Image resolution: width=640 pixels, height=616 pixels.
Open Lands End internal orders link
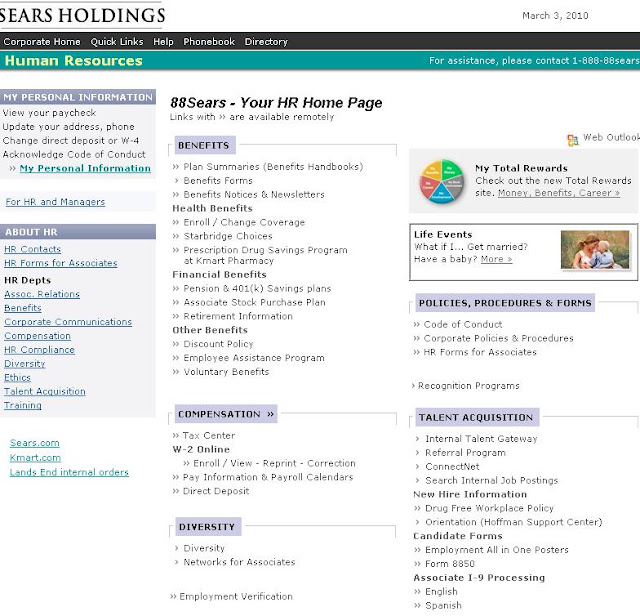tap(69, 472)
